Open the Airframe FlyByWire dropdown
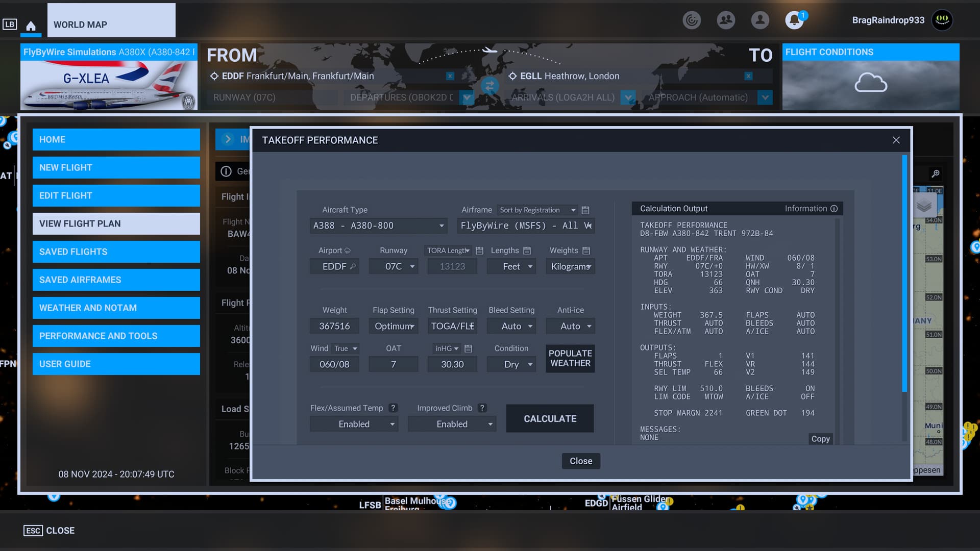 [526, 226]
